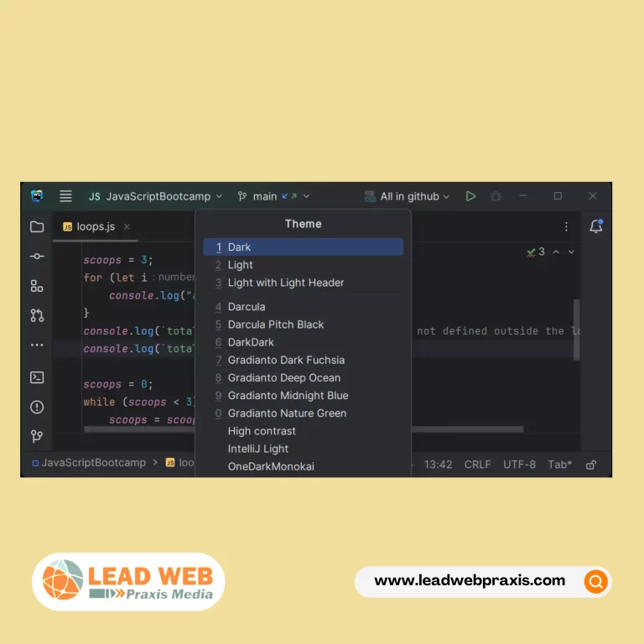Open the Notifications bell
The image size is (644, 644).
coord(596,226)
